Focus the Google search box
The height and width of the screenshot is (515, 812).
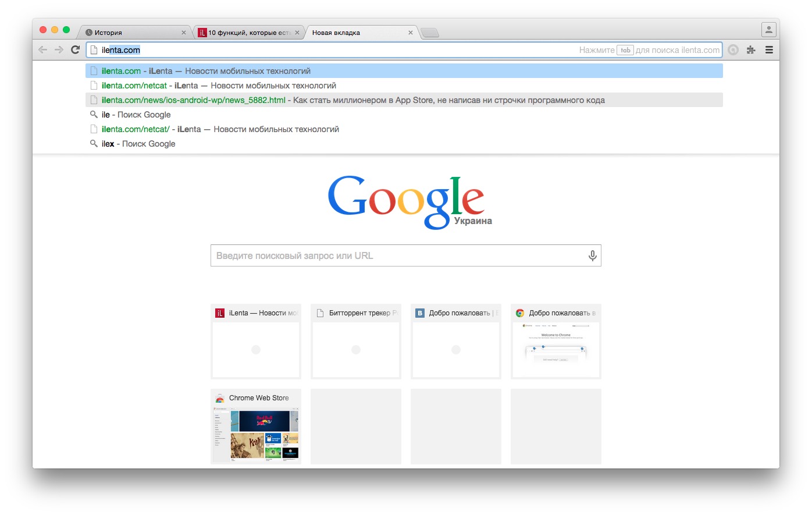point(406,255)
